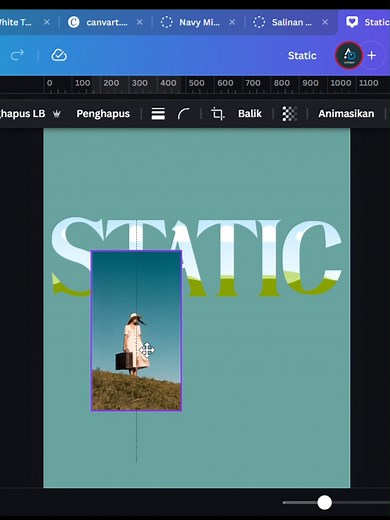Switch to the Salinan tab
The height and width of the screenshot is (520, 390).
[x=292, y=22]
